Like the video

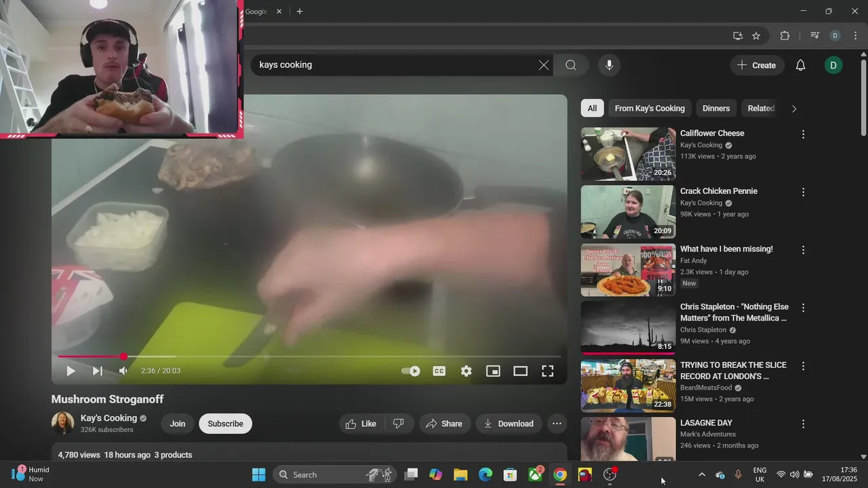point(361,424)
